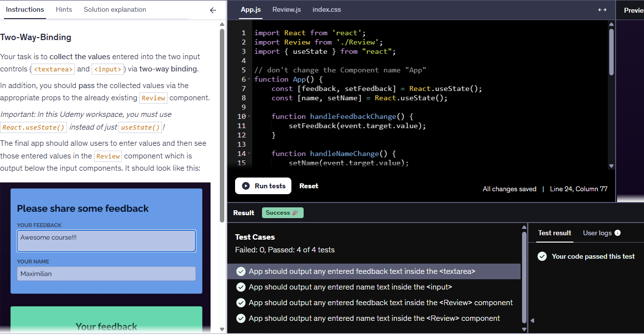Switch to the User logs tab
This screenshot has height=335, width=644.
(x=597, y=233)
